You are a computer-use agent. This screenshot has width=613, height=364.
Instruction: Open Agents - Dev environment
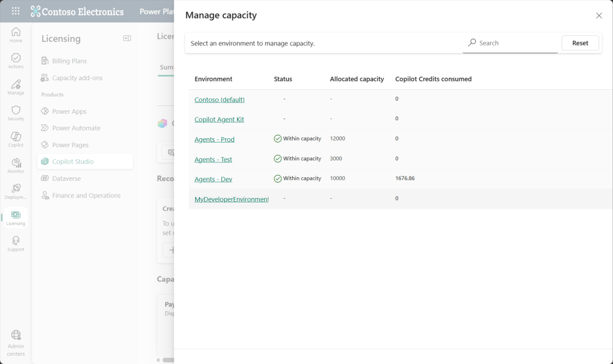coord(213,179)
